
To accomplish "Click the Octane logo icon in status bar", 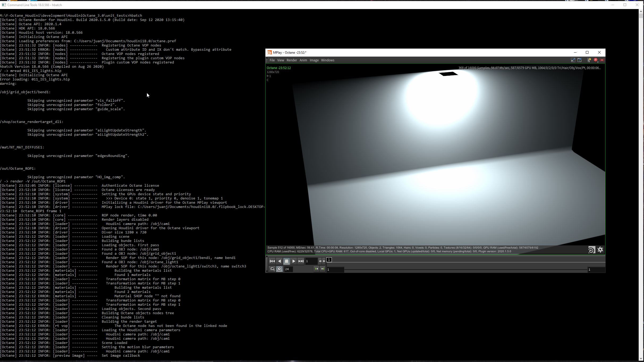I will (600, 250).
